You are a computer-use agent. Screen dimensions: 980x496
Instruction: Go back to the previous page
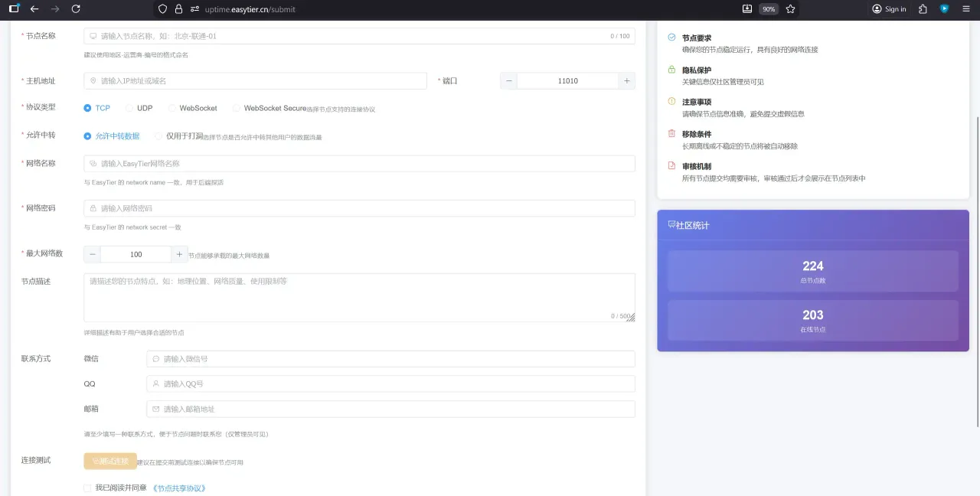34,9
